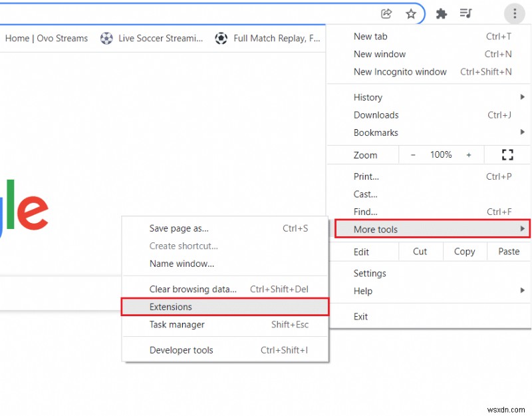Click Copy in the Edit row
The width and height of the screenshot is (532, 416).
tap(464, 252)
